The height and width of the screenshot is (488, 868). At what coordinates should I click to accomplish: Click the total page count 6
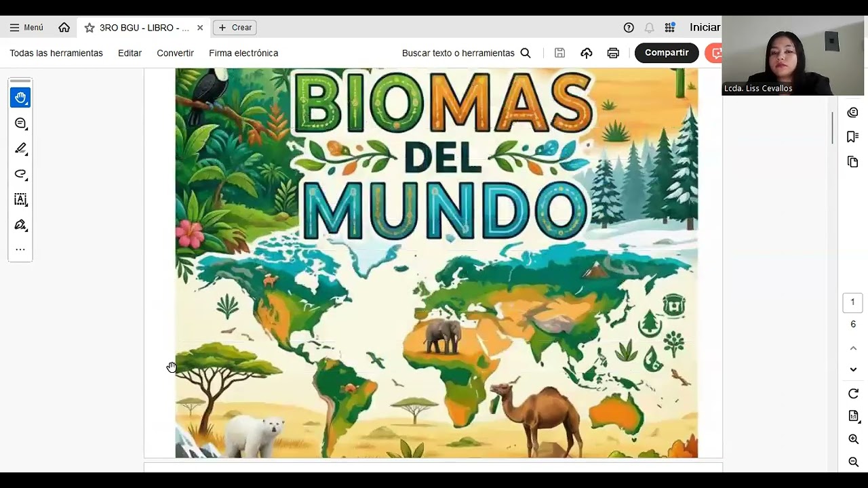853,325
